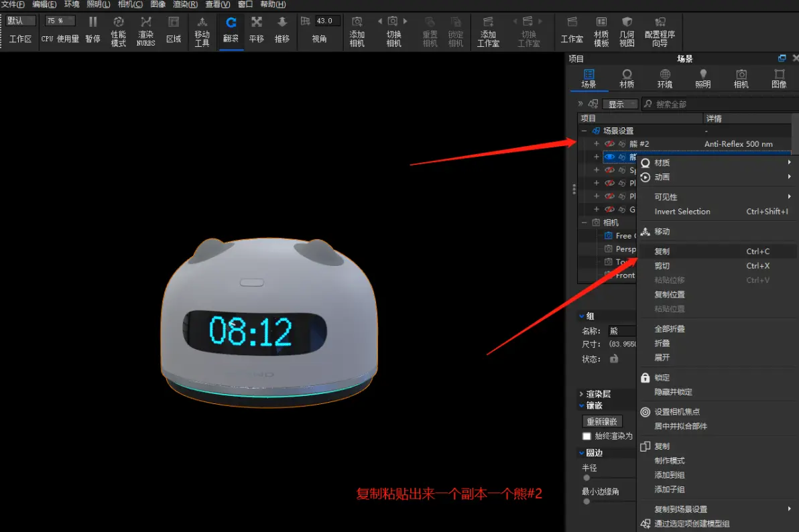Click the search magnifier in 搜索全部
Image resolution: width=799 pixels, height=532 pixels.
coord(648,104)
